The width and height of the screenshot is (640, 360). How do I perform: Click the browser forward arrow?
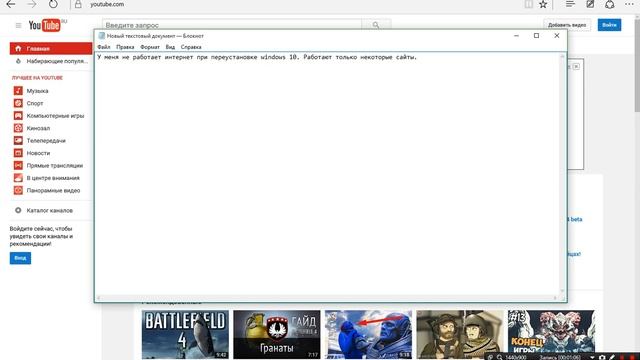(32, 4)
